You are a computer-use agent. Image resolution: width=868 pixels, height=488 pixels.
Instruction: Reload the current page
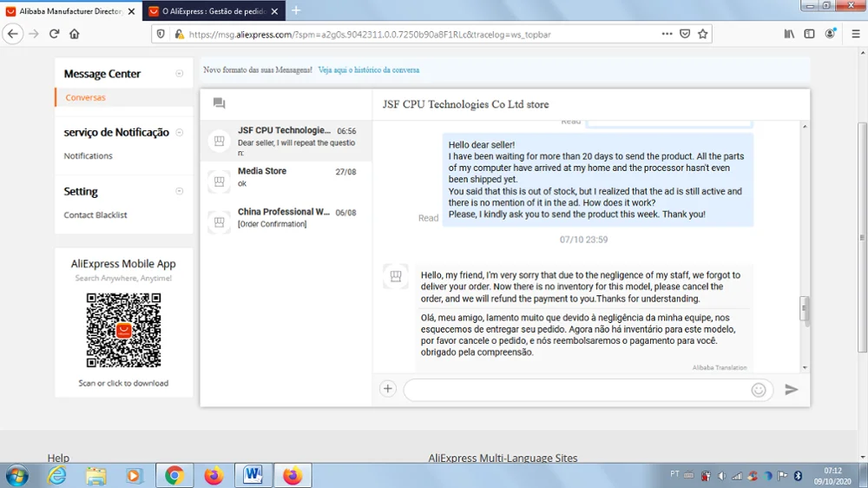[x=54, y=34]
